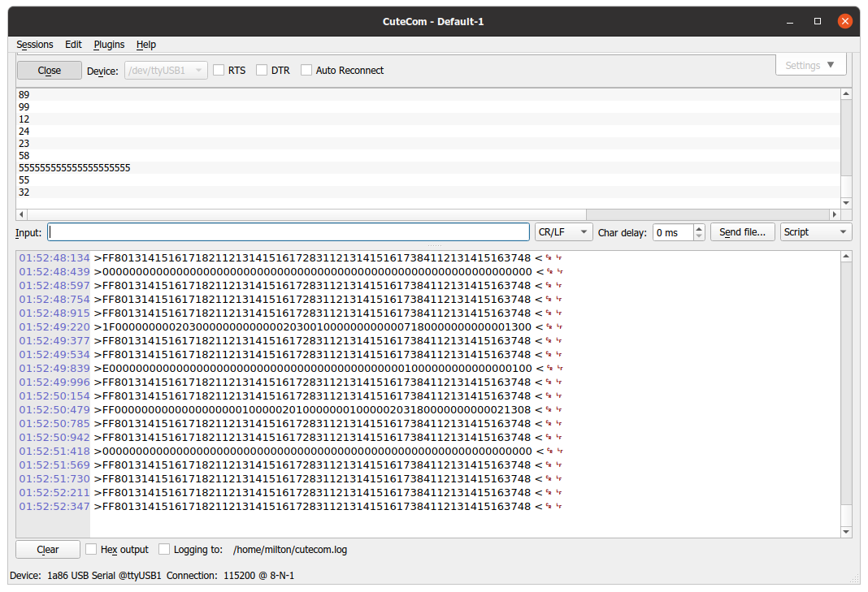Close the CuteCom window
The width and height of the screenshot is (868, 592).
(x=844, y=22)
